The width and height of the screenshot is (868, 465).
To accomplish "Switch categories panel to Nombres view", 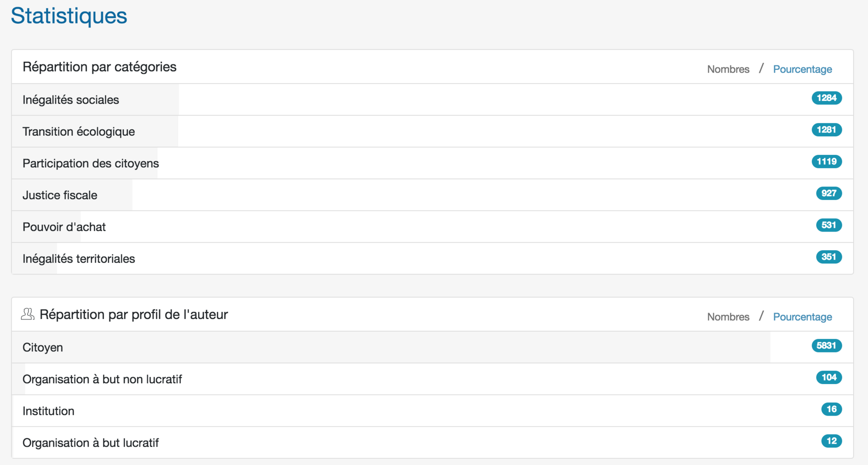I will coord(728,69).
